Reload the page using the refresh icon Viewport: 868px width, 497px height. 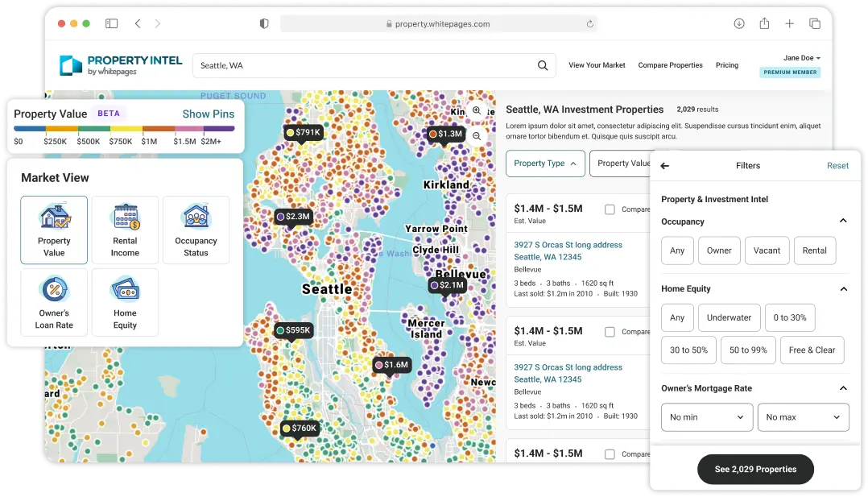click(x=590, y=24)
